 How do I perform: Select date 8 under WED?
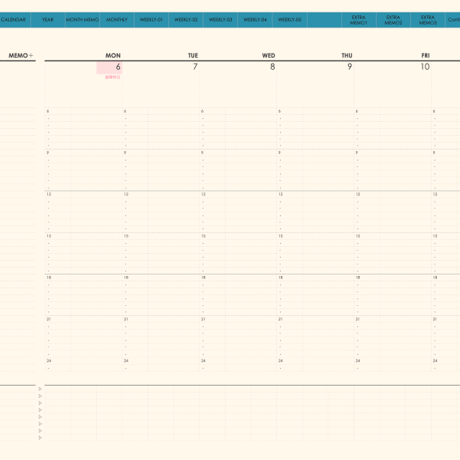pyautogui.click(x=272, y=67)
